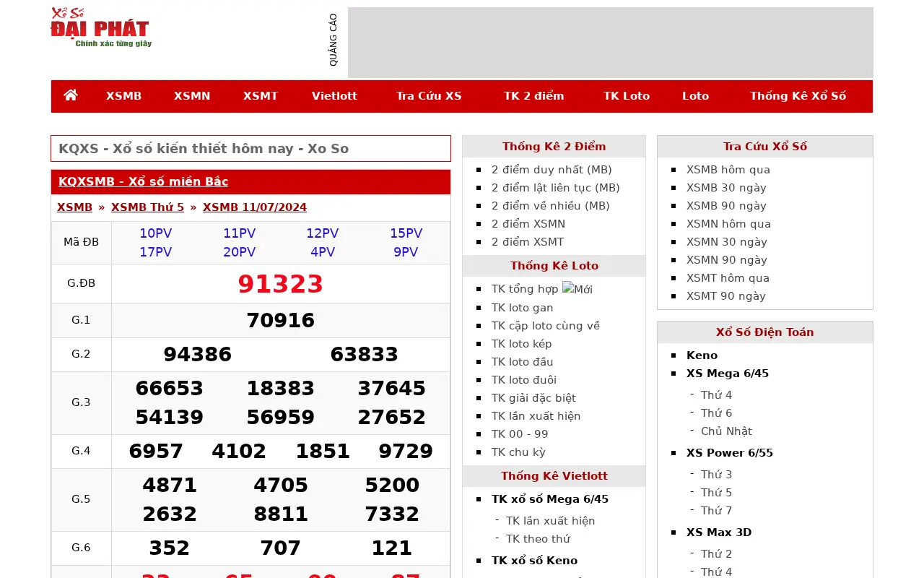Screen dimensions: 924x578
Task: Open the TK chu kỳ link
Action: tap(518, 452)
